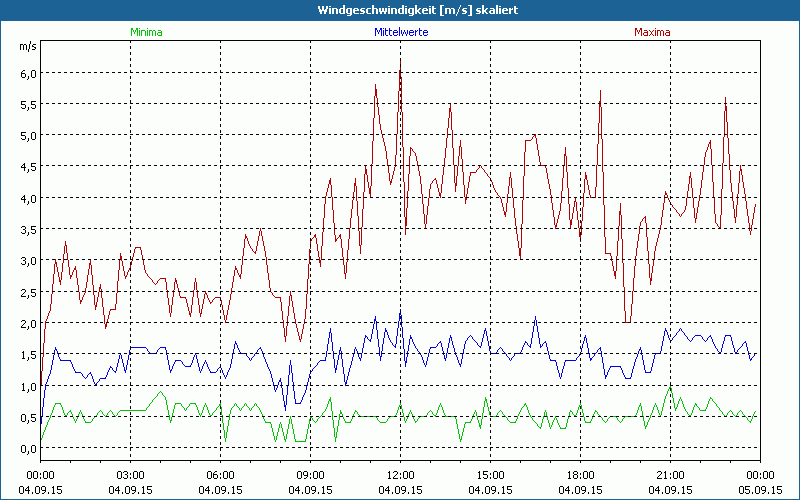The width and height of the screenshot is (800, 500).
Task: Click the chart title Windgeschwindigkeit [m/s] skaliert
Action: coord(399,10)
